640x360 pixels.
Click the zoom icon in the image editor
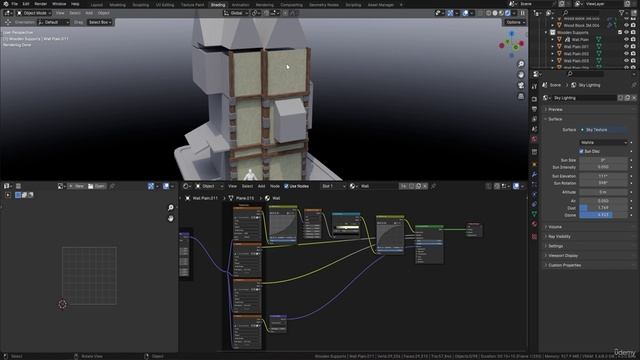tap(171, 208)
